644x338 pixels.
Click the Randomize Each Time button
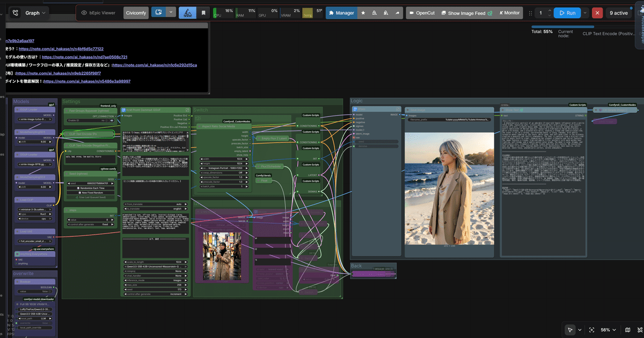click(90, 188)
